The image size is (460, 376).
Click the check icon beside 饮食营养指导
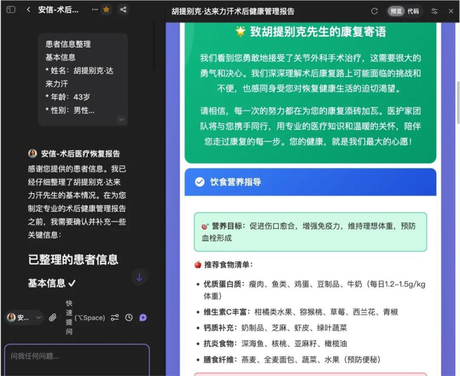[200, 182]
